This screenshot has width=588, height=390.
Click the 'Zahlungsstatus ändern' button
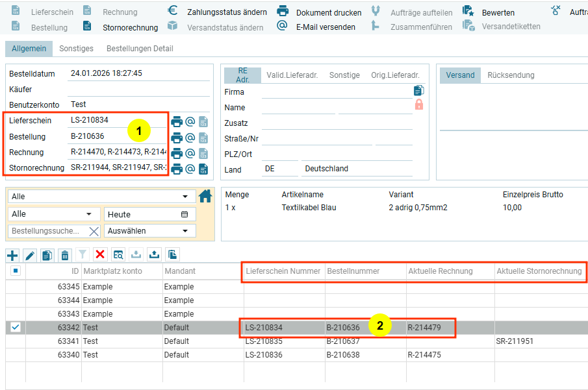pyautogui.click(x=227, y=12)
